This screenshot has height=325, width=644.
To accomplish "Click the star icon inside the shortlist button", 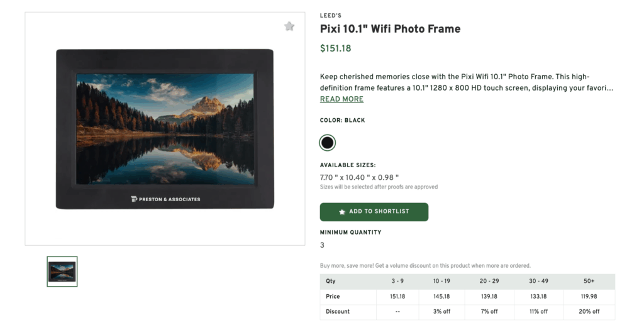I will 342,212.
